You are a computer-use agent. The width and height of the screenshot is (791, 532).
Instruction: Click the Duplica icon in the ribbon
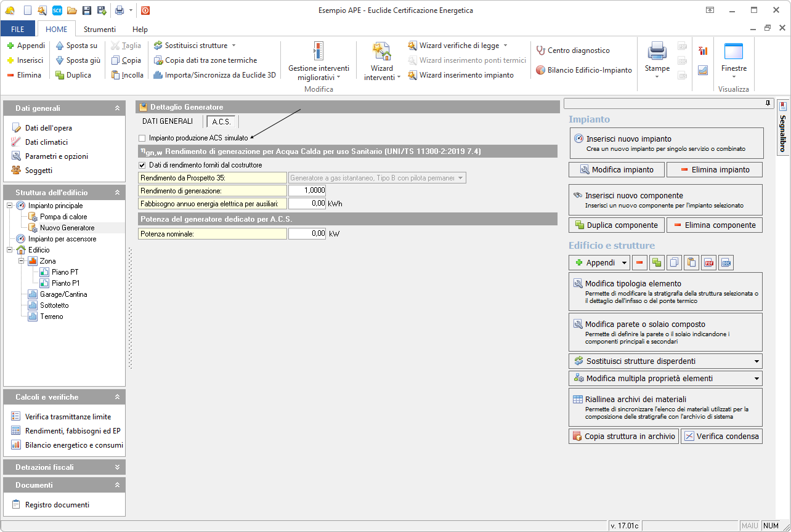click(60, 75)
